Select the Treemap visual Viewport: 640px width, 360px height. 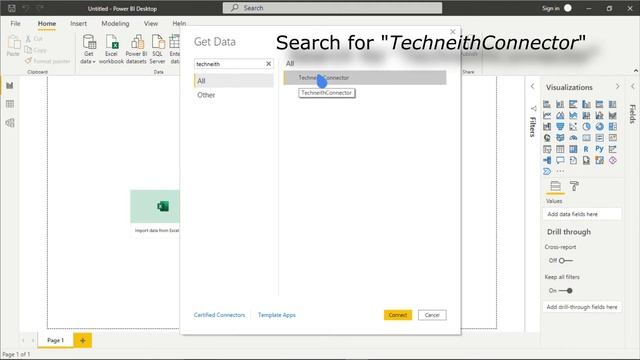coord(612,127)
